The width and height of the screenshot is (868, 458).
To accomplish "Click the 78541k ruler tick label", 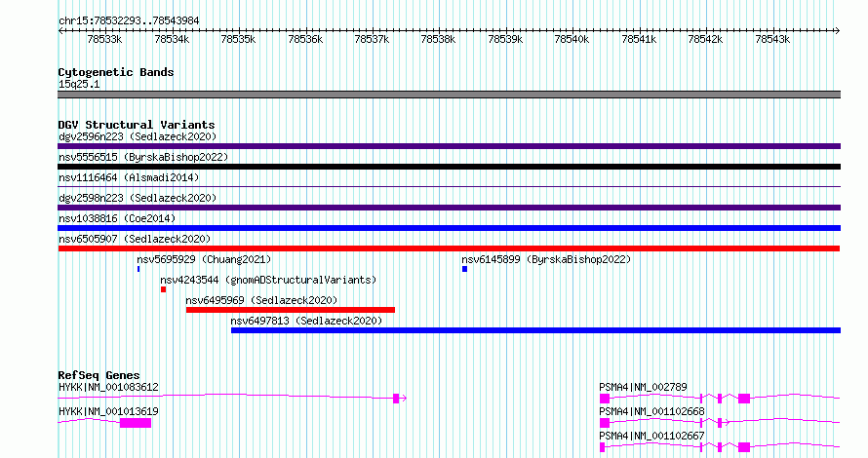I will pos(639,40).
